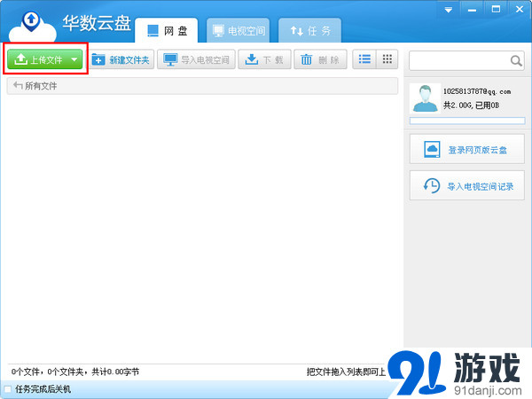
Task: Switch to grid thumbnail view
Action: coord(387,59)
